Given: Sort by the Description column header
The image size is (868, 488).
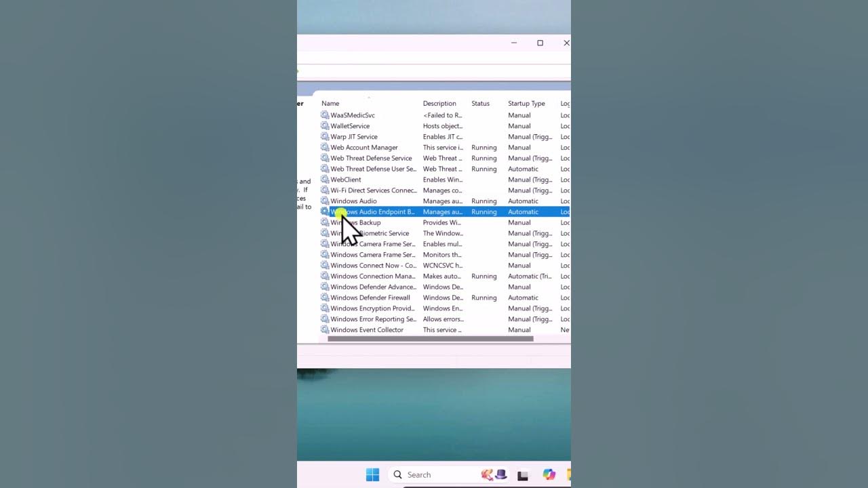Looking at the screenshot, I should pos(439,104).
